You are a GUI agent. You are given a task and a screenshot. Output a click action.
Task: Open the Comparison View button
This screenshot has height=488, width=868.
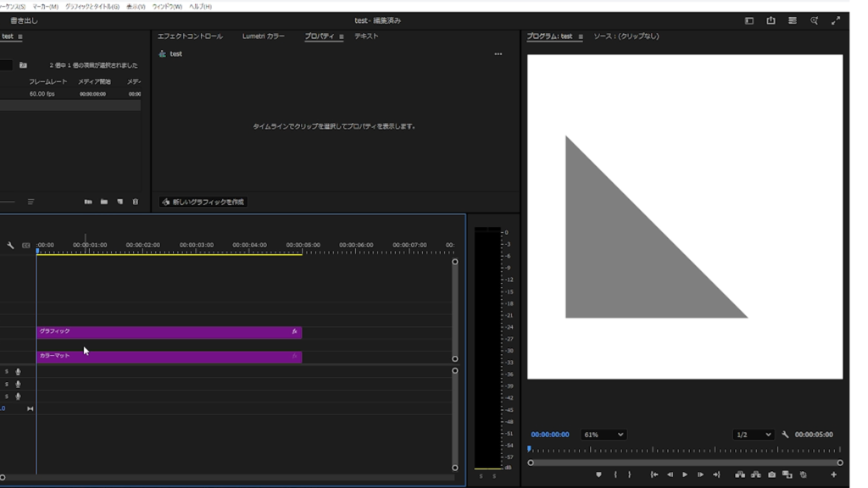point(787,474)
